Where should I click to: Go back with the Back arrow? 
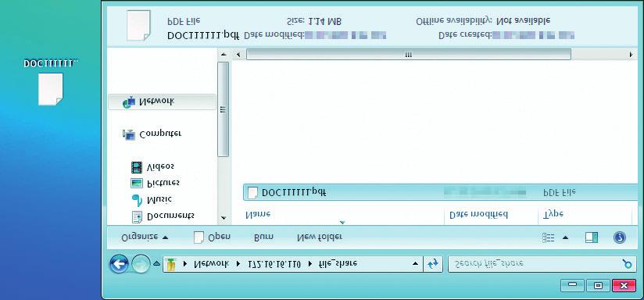119,264
